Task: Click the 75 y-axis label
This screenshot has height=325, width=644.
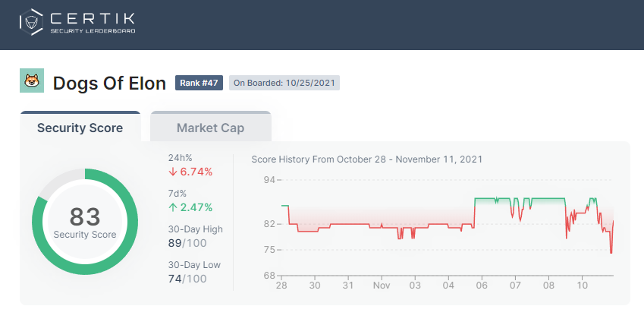Action: [269, 250]
